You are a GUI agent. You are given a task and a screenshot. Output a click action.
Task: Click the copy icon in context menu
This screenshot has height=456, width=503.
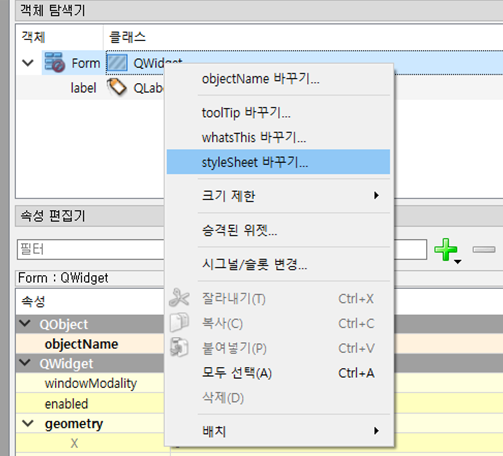click(179, 322)
